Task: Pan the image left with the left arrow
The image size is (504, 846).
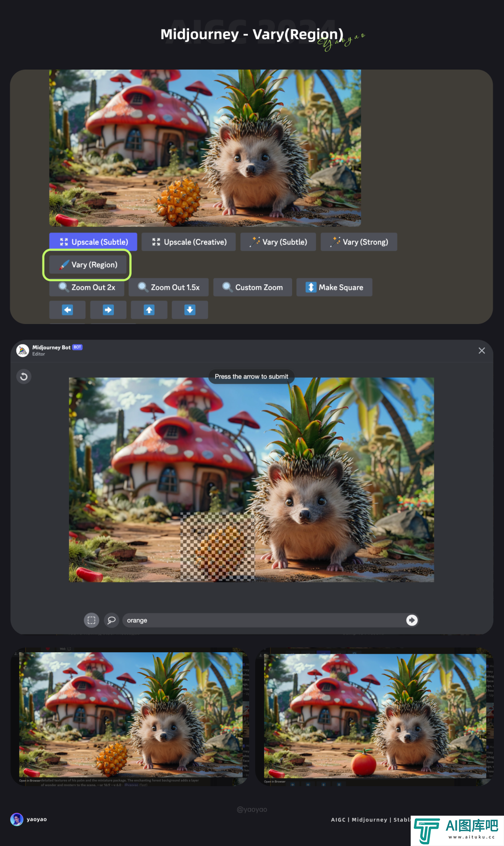Action: tap(68, 310)
